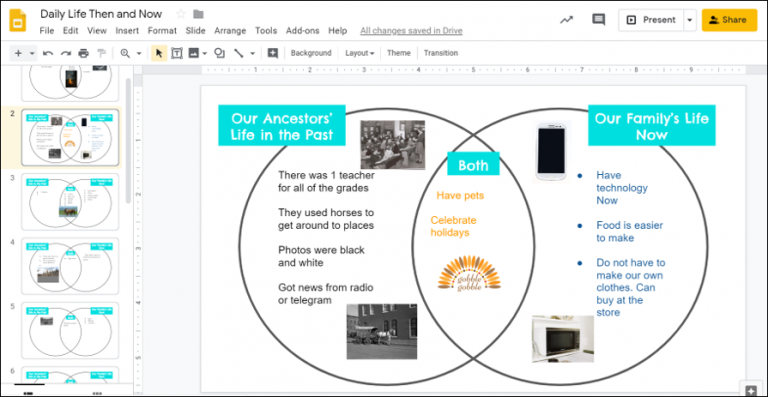The width and height of the screenshot is (768, 397).
Task: Click the Food is easier to make bullet
Action: click(x=629, y=232)
